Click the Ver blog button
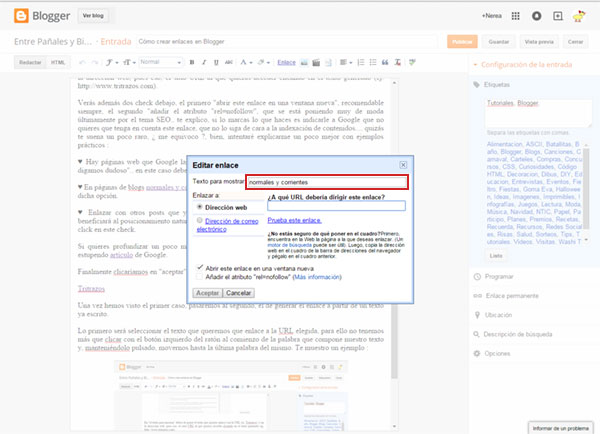 [x=93, y=16]
